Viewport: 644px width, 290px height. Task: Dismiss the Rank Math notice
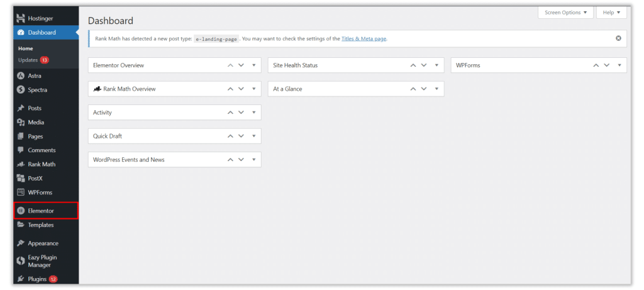click(x=619, y=38)
